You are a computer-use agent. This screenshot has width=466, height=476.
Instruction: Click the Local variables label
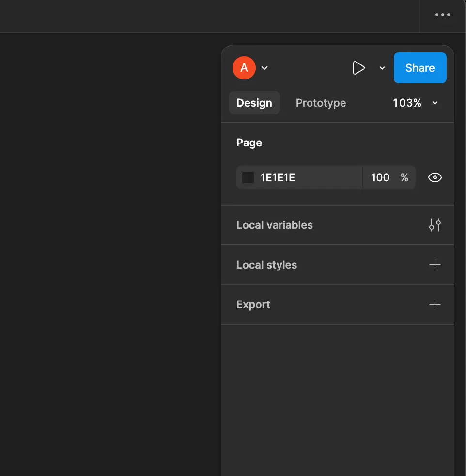274,225
